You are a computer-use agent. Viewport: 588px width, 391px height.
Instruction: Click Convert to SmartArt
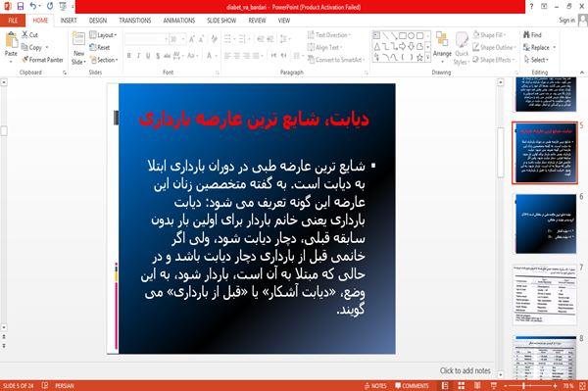(335, 60)
